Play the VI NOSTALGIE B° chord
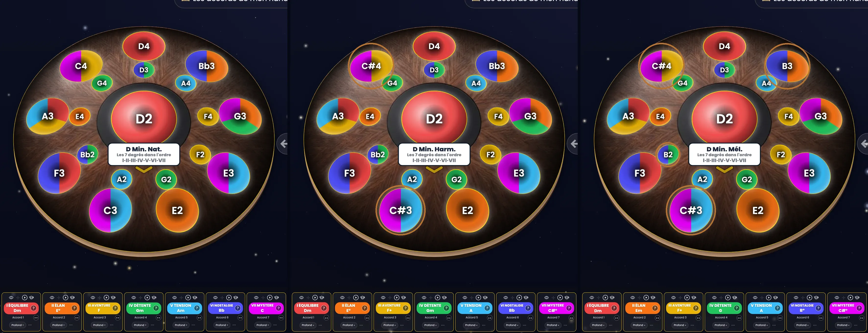Image resolution: width=868 pixels, height=333 pixels. pos(809,298)
